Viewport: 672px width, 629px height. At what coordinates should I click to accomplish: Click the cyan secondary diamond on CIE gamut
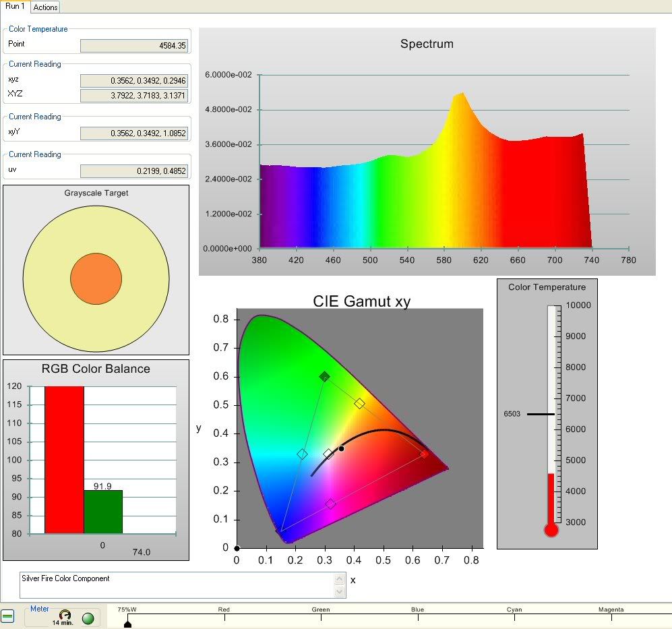(x=302, y=454)
